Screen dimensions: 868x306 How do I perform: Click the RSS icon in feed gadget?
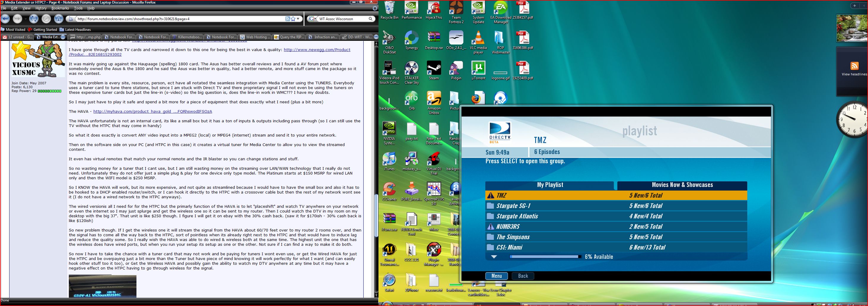(854, 66)
